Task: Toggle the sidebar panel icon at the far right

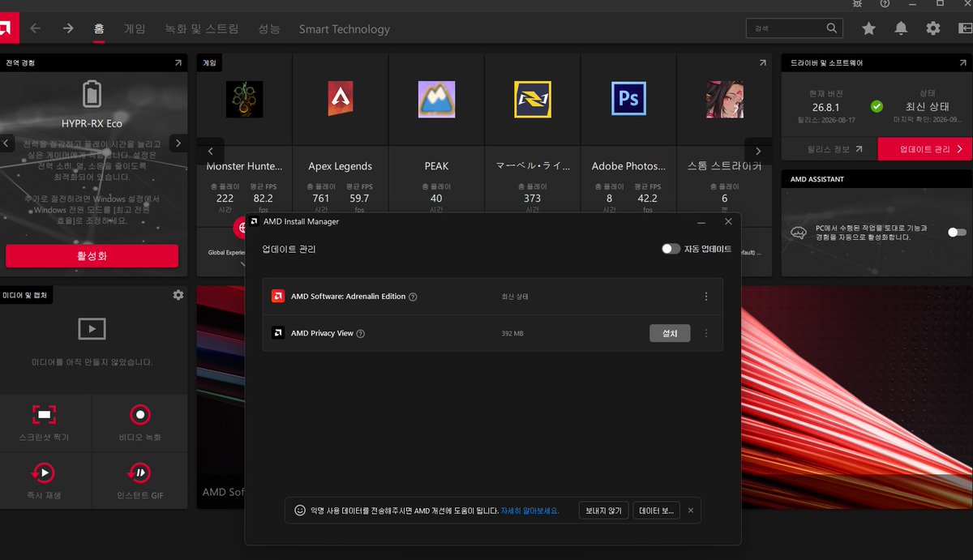Action: 966,28
